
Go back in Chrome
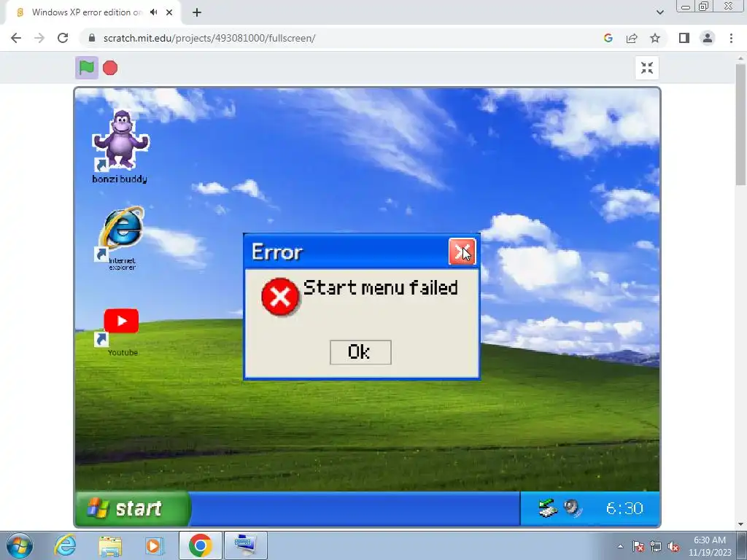coord(16,38)
